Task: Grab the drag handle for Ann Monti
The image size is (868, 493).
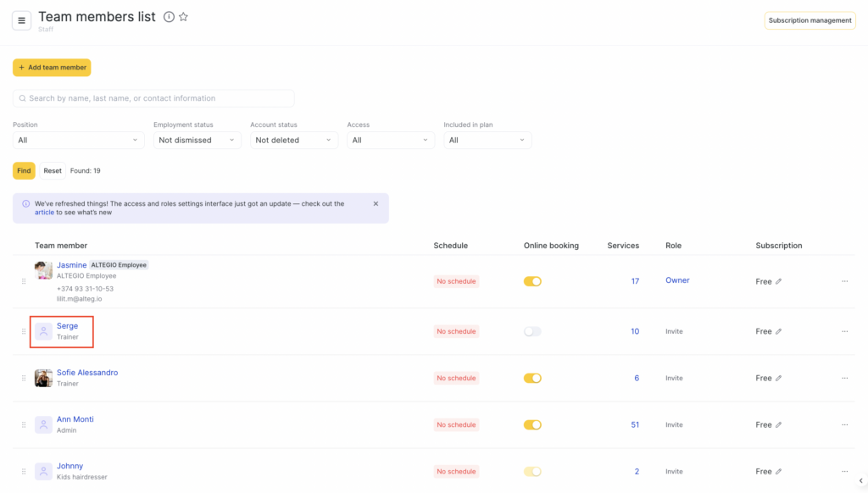Action: click(24, 424)
